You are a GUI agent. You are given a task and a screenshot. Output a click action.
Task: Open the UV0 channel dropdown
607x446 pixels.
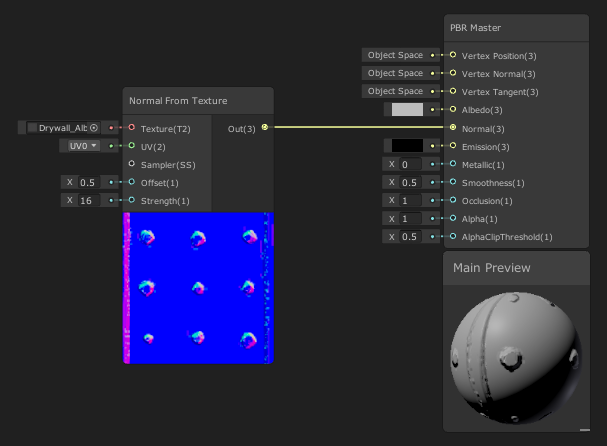(83, 146)
